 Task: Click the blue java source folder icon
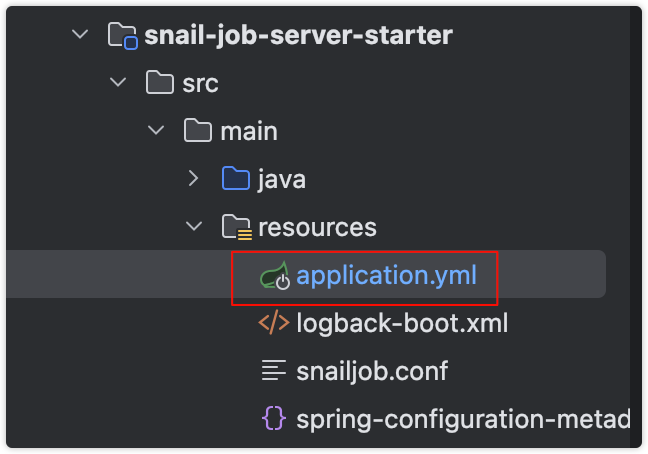(x=235, y=180)
